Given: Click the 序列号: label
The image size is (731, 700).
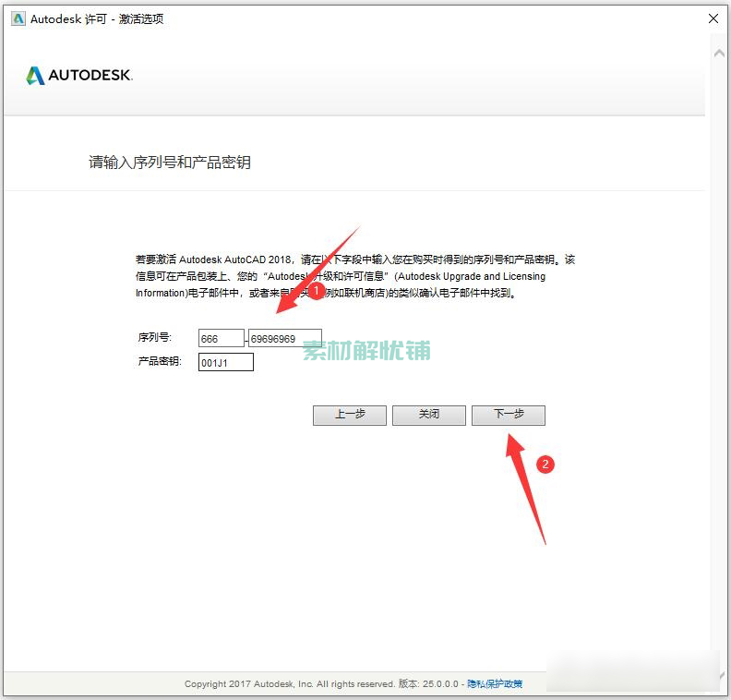Looking at the screenshot, I should point(155,337).
